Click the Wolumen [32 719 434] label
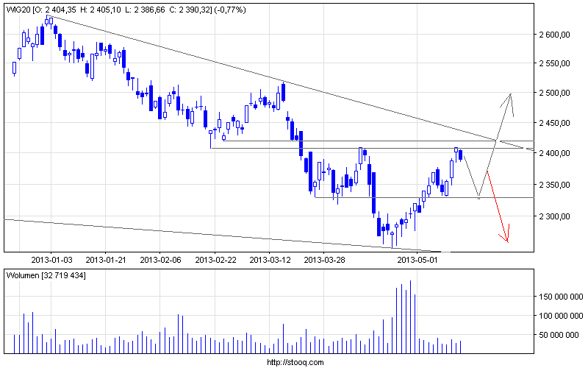The height and width of the screenshot is (368, 588). click(46, 275)
